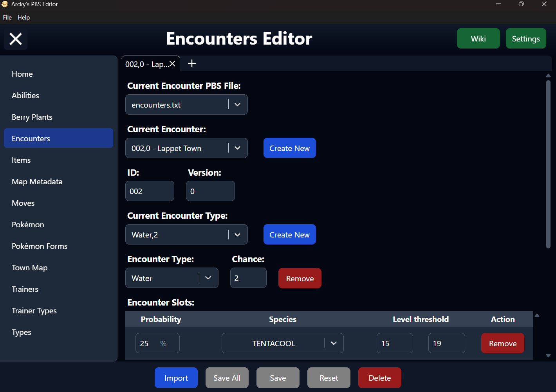The height and width of the screenshot is (392, 556).
Task: Click the Chance input field
Action: (248, 278)
